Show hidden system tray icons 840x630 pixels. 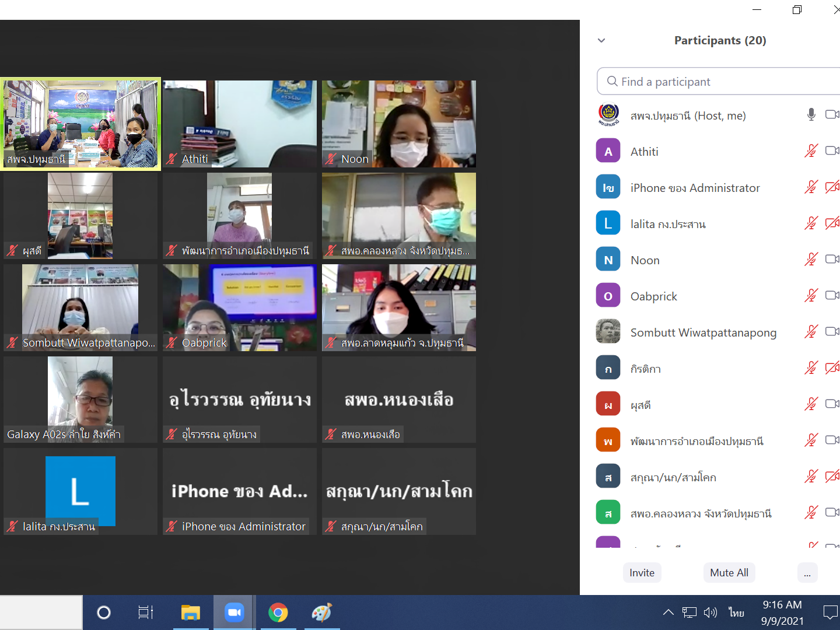pyautogui.click(x=668, y=612)
